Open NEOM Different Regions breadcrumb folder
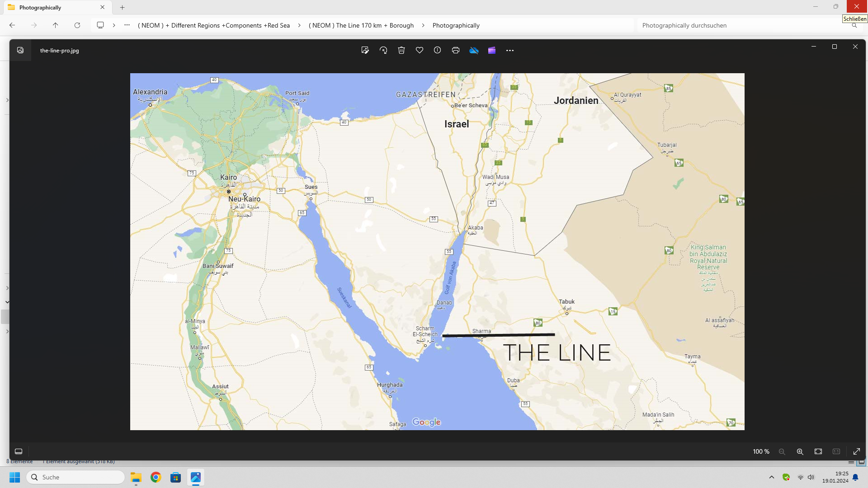Image resolution: width=868 pixels, height=488 pixels. pos(214,25)
